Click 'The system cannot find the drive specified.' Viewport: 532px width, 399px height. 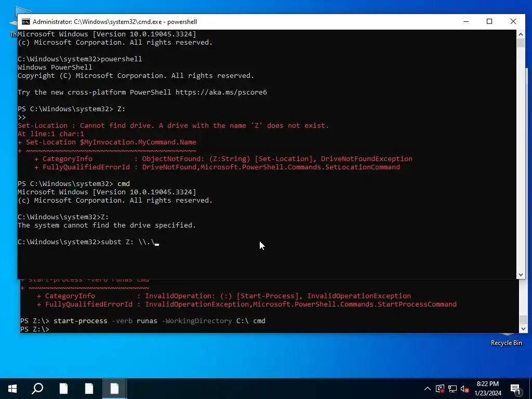point(107,225)
